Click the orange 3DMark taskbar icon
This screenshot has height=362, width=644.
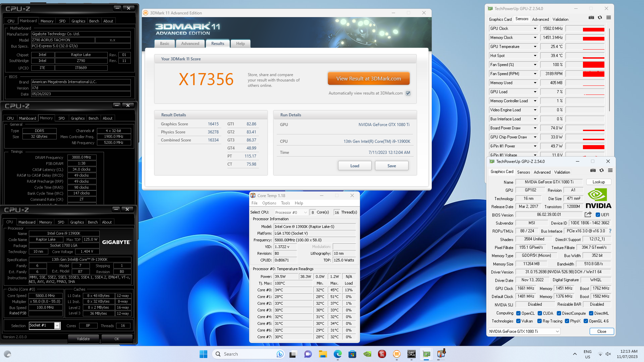coord(396,354)
